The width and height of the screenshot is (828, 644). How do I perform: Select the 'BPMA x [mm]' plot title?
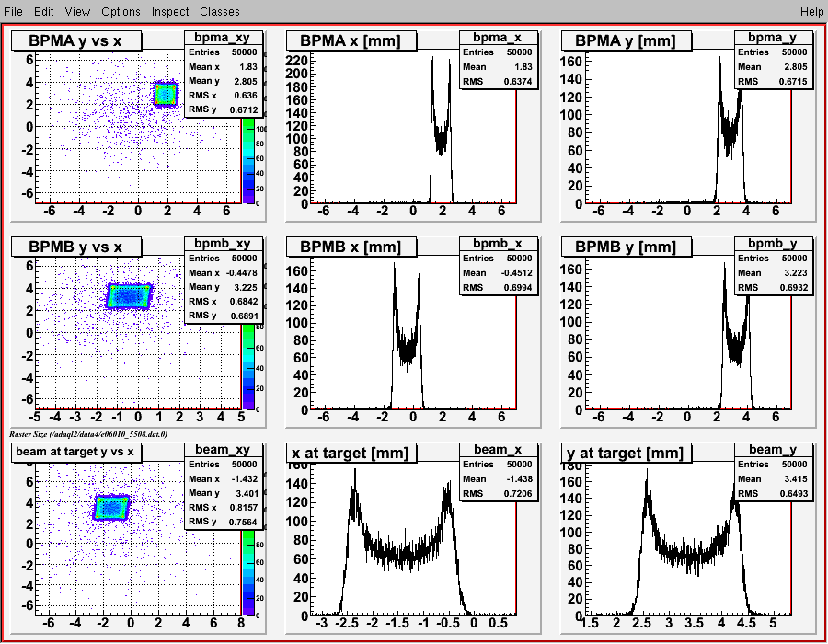(x=351, y=40)
